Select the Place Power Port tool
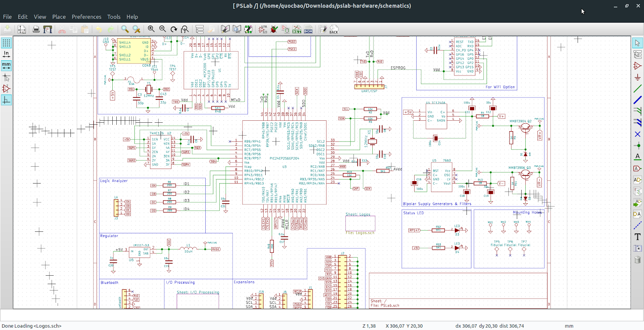Viewport: 644px width, 330px height. tap(637, 77)
